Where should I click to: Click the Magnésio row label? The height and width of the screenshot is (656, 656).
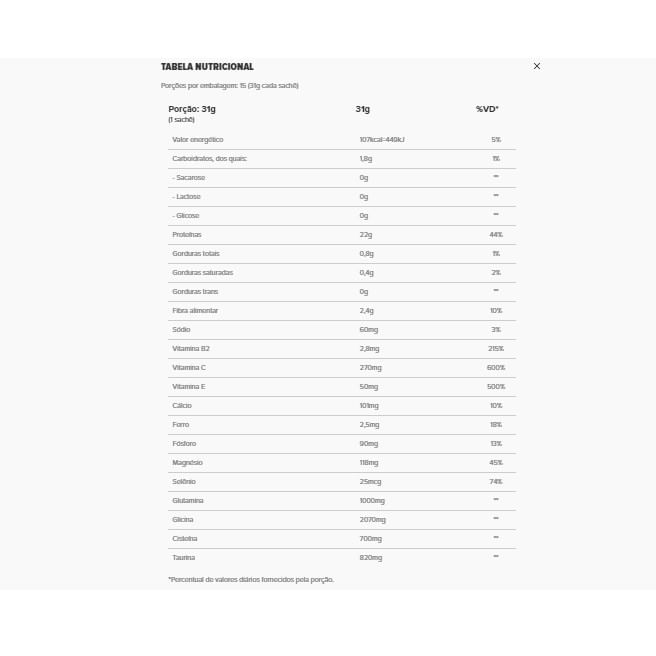coord(187,463)
